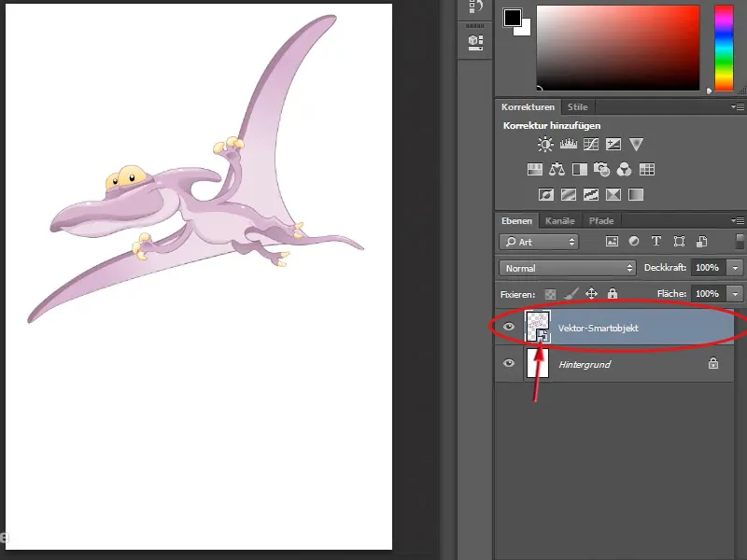
Task: Filter layers by adjustment layers
Action: [x=634, y=242]
